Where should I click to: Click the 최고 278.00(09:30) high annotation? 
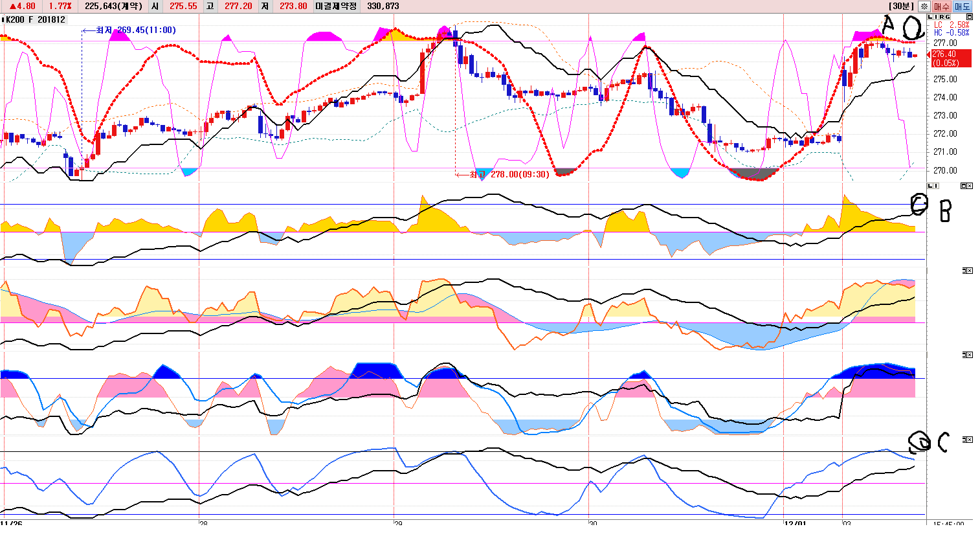tap(509, 174)
